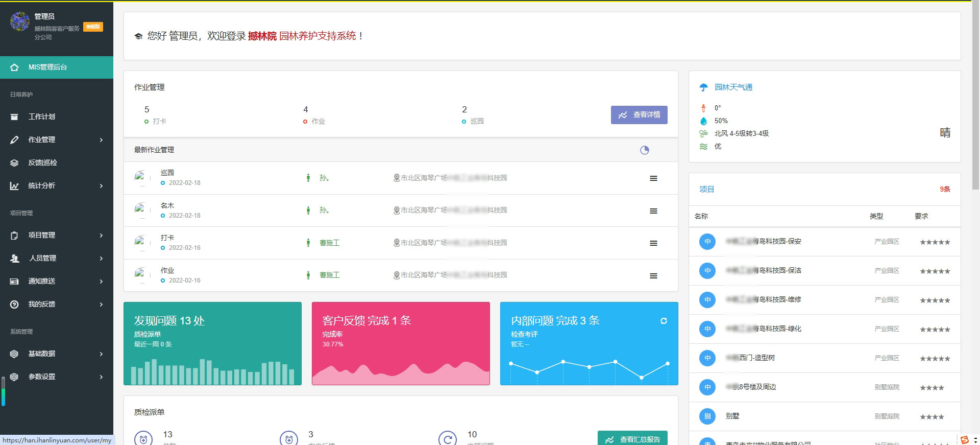980x445 pixels.
Task: Open 我的反馈 menu entry
Action: [x=57, y=305]
